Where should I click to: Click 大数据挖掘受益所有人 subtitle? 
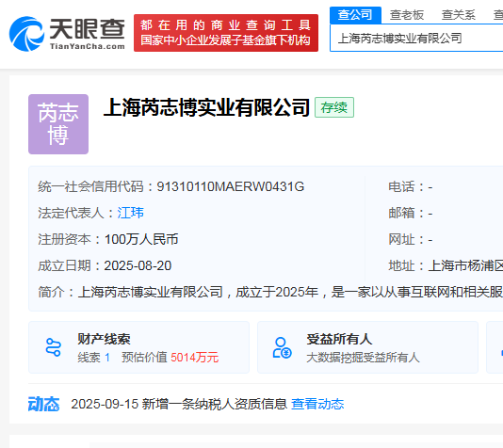pos(363,358)
